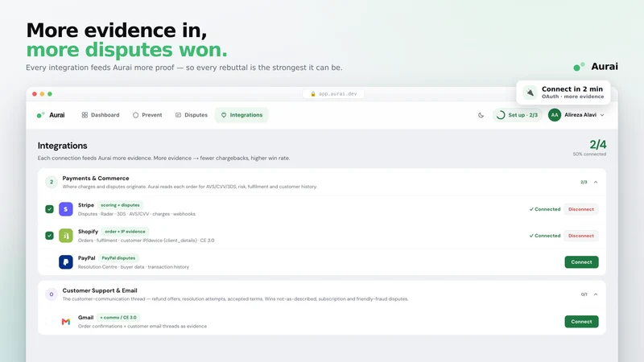The image size is (644, 362).
Task: Connect the PayPal integration
Action: (x=581, y=262)
